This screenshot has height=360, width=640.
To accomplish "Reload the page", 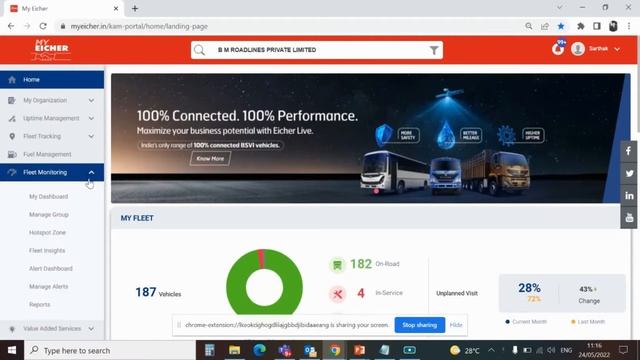I will pyautogui.click(x=43, y=26).
